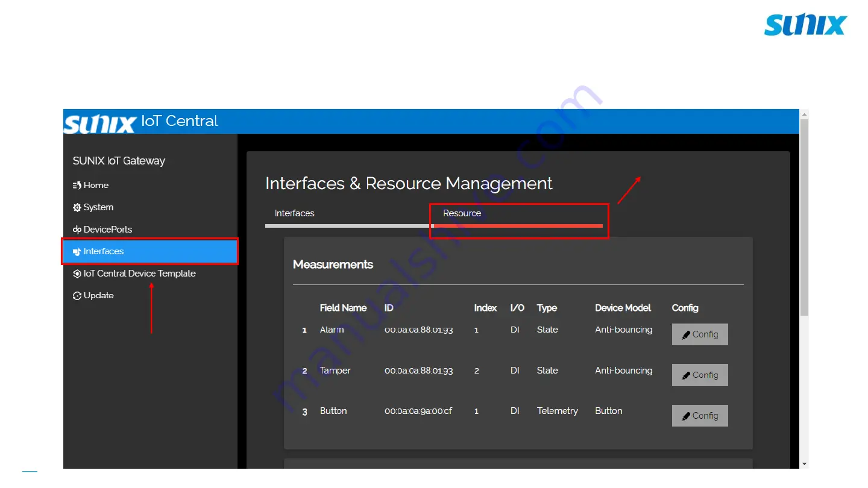Click the System gear icon
Viewport: 868px width, 488px height.
coord(77,207)
